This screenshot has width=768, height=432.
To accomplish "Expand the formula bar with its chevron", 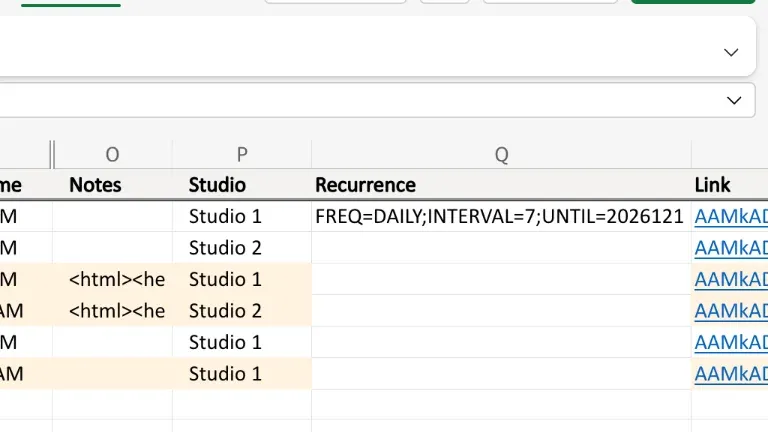I will pos(734,100).
